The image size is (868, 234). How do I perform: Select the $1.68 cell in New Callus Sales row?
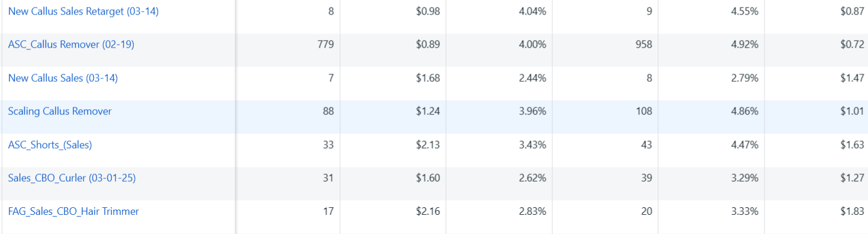(428, 78)
